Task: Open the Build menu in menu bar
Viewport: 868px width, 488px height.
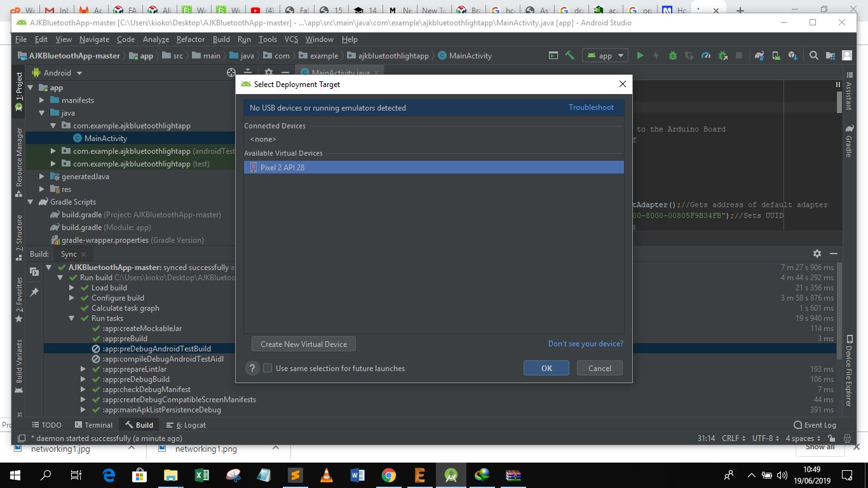Action: [x=221, y=39]
